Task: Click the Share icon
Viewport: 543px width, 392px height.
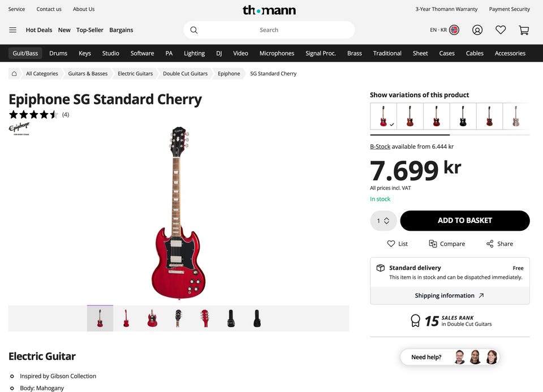Action: tap(490, 244)
